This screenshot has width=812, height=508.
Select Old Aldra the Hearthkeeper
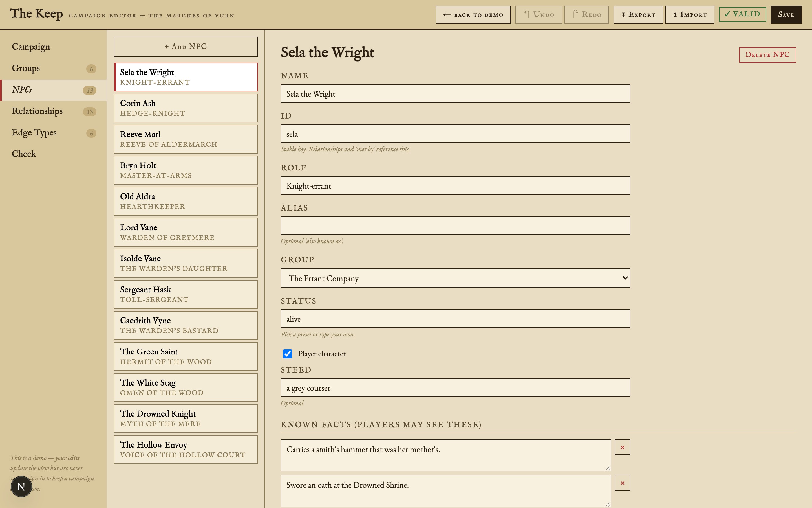point(186,201)
